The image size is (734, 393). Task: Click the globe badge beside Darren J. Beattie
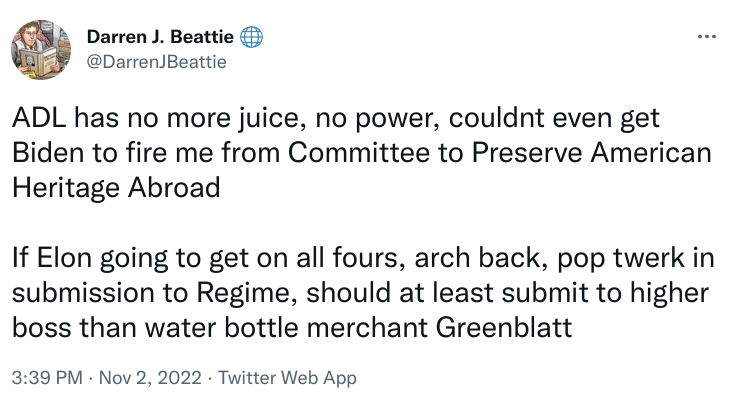251,37
